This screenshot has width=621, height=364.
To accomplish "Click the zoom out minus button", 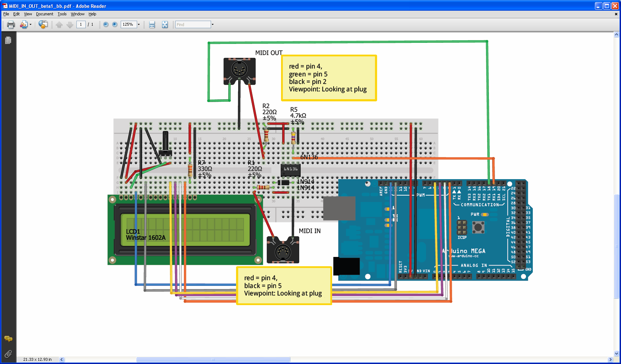I will point(106,25).
